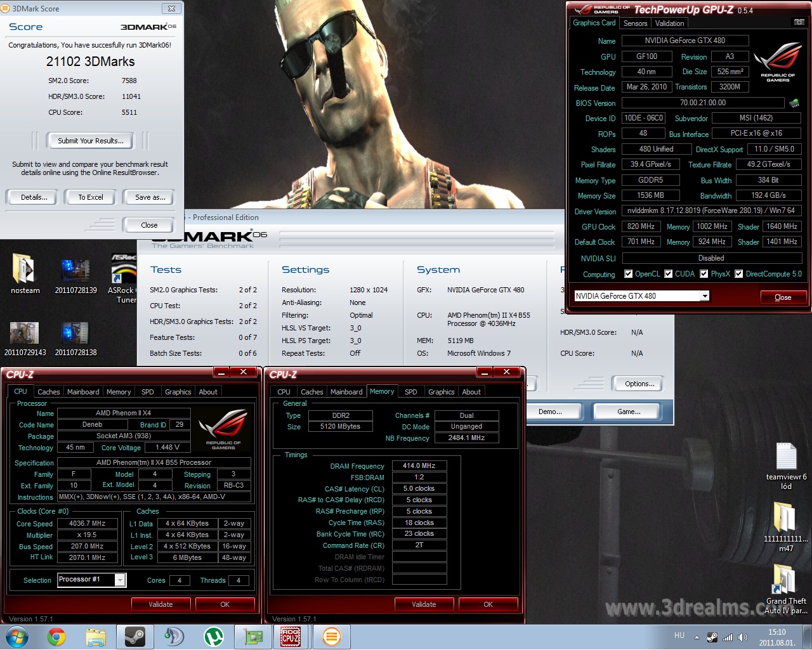The width and height of the screenshot is (812, 650).
Task: Click To Excel button
Action: pyautogui.click(x=91, y=197)
